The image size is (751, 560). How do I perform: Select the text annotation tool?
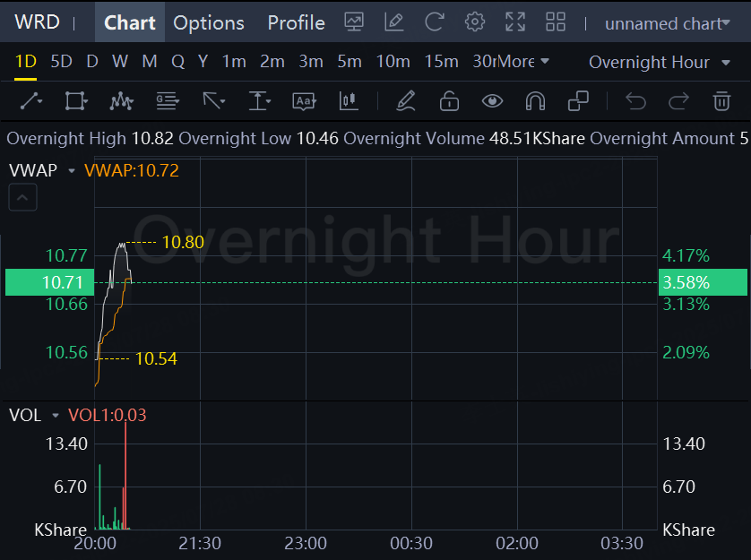click(x=304, y=101)
